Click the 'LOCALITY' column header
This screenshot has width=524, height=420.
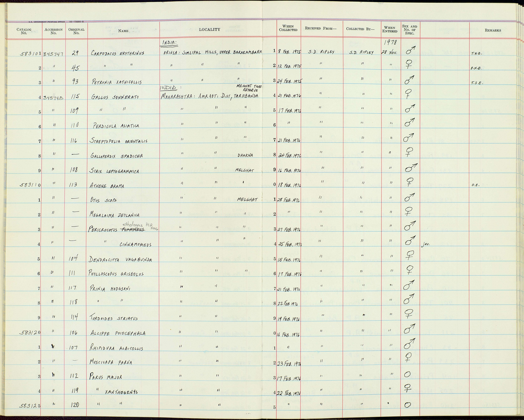tap(209, 29)
